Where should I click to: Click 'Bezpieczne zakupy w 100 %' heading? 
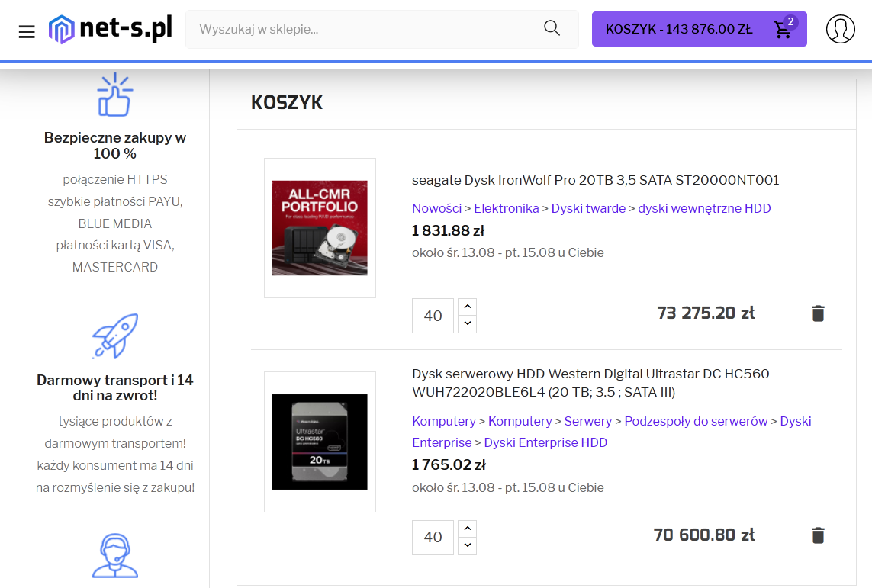[115, 146]
